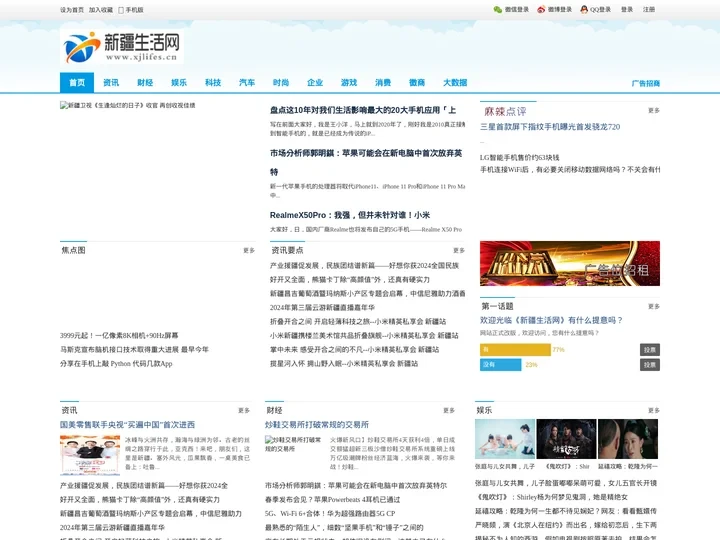This screenshot has height=540, width=720.
Task: Click the QQ penguin login icon
Action: pyautogui.click(x=584, y=9)
